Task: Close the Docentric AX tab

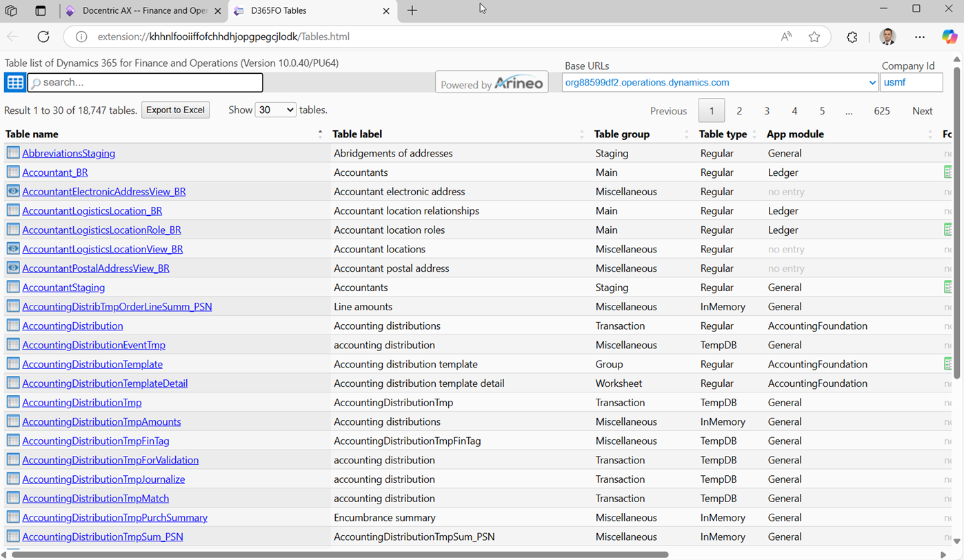Action: [x=217, y=11]
